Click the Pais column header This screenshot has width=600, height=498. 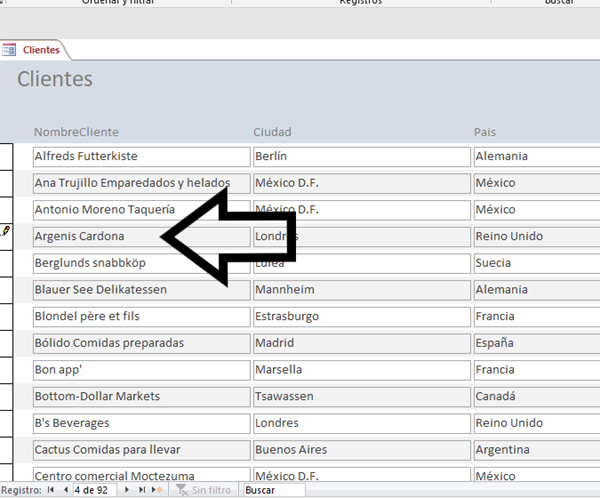tap(485, 132)
